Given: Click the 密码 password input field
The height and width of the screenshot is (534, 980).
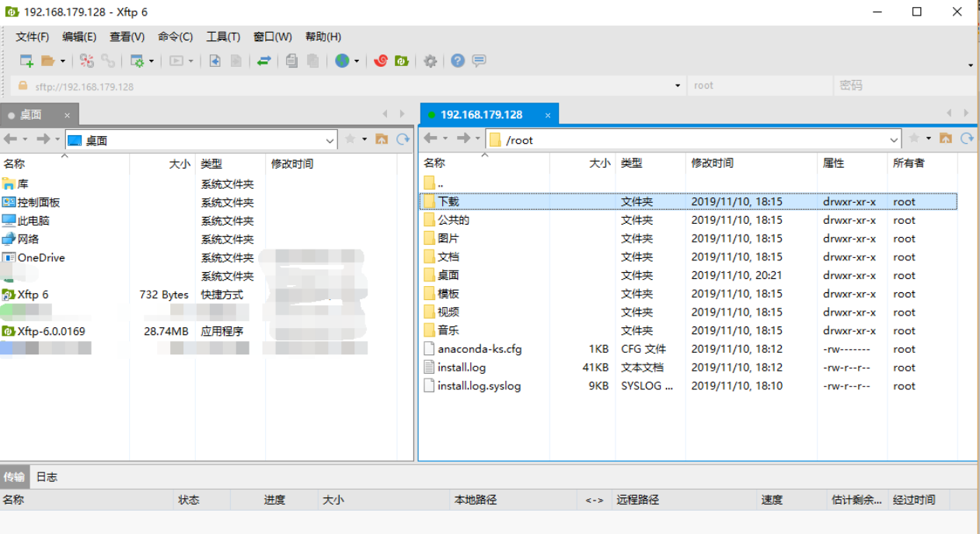Looking at the screenshot, I should [x=902, y=86].
